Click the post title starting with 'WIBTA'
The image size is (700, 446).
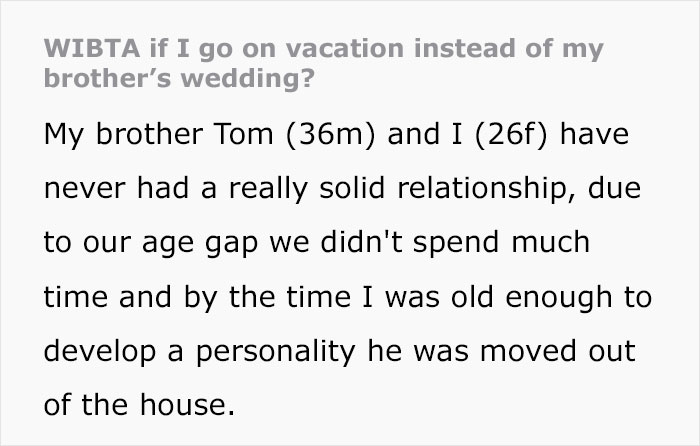tap(324, 63)
